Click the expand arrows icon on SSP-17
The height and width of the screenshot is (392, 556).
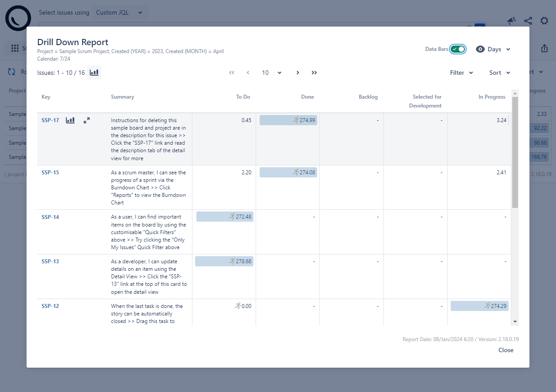87,120
